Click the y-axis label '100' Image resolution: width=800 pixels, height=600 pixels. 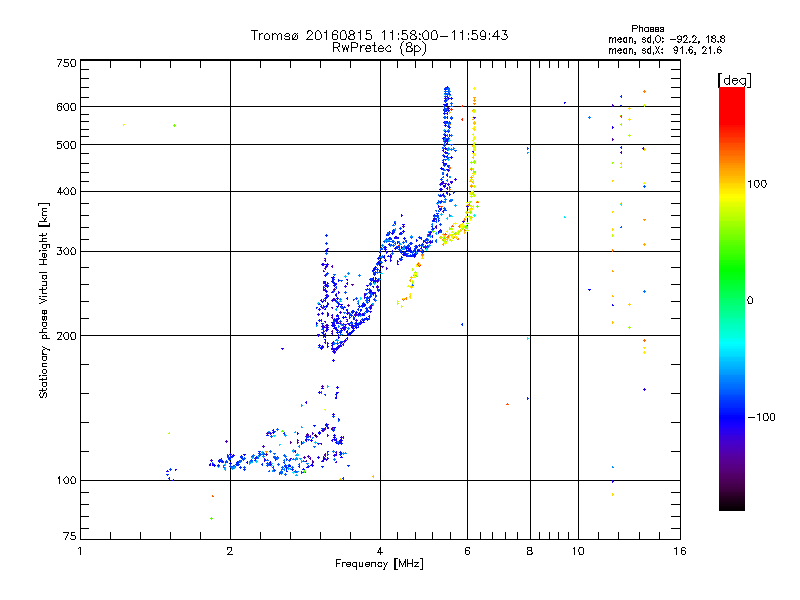click(x=66, y=481)
